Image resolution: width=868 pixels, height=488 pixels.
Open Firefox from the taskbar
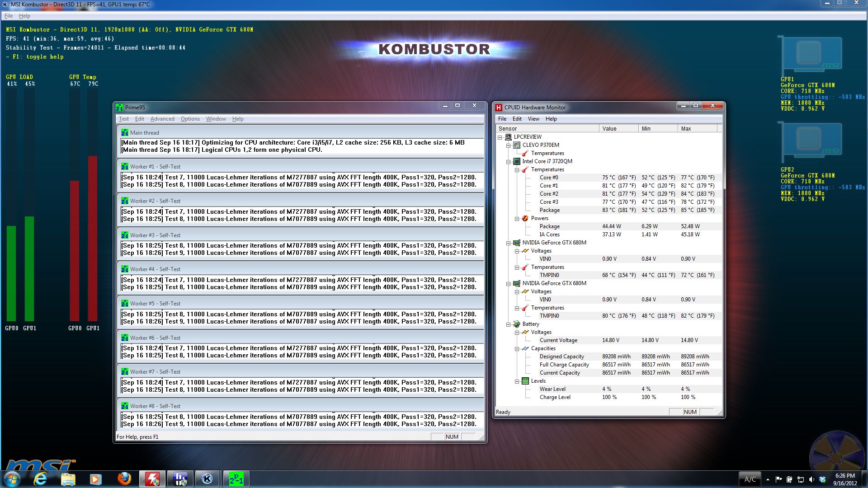(124, 479)
